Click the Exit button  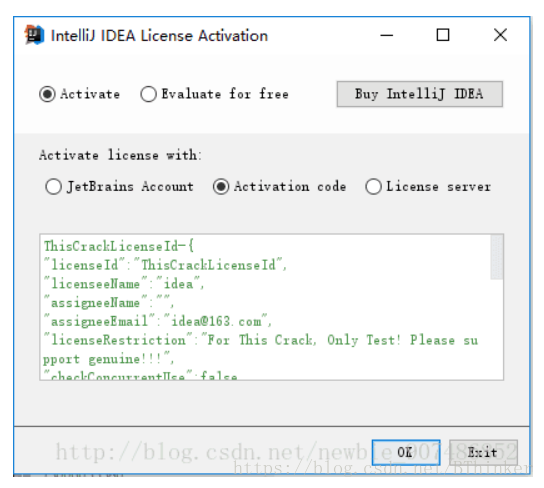(483, 452)
